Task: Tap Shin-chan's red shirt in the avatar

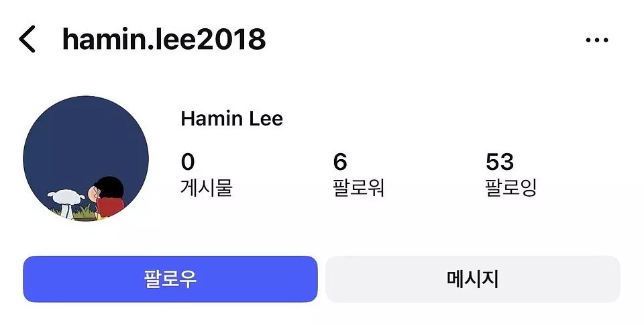Action: click(x=111, y=207)
